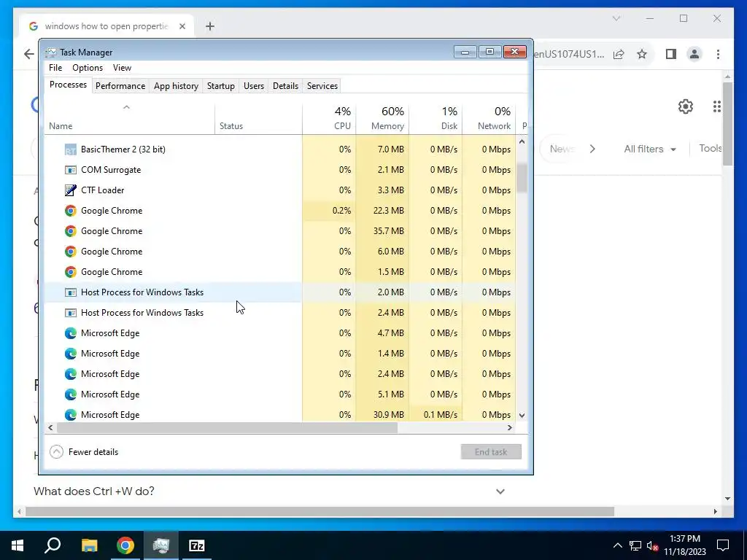747x560 pixels.
Task: Sort by the CPU column header
Action: coord(329,119)
